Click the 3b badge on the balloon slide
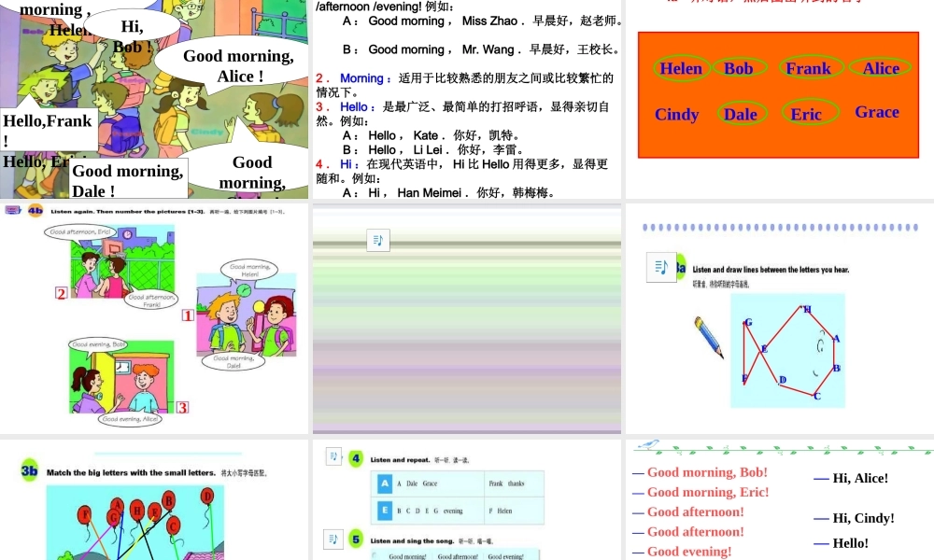Viewport: 934px width, 560px height. pos(30,471)
